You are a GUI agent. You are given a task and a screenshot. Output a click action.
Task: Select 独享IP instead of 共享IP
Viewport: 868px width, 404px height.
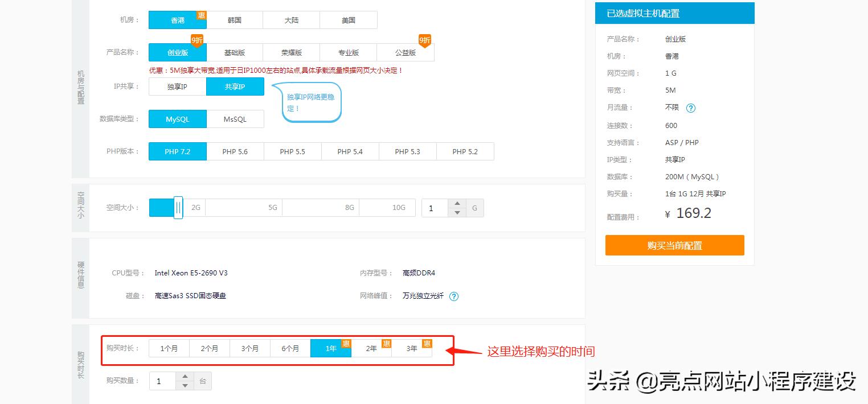click(177, 86)
